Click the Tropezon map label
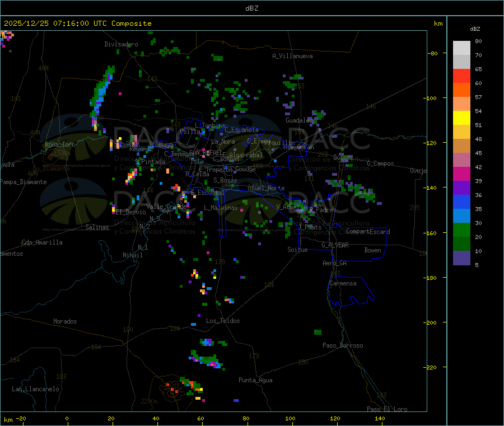504x426 pixels. click(220, 169)
